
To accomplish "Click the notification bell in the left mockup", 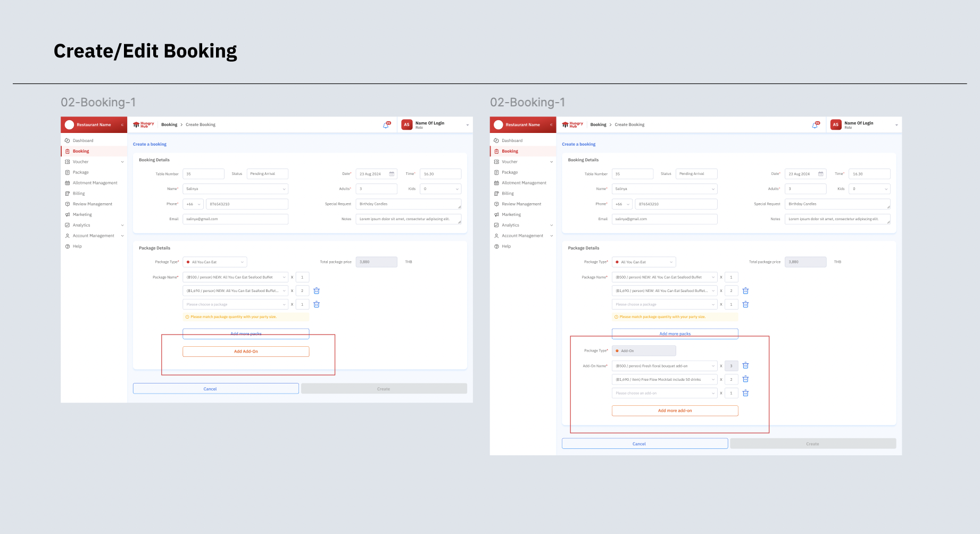I will point(386,125).
